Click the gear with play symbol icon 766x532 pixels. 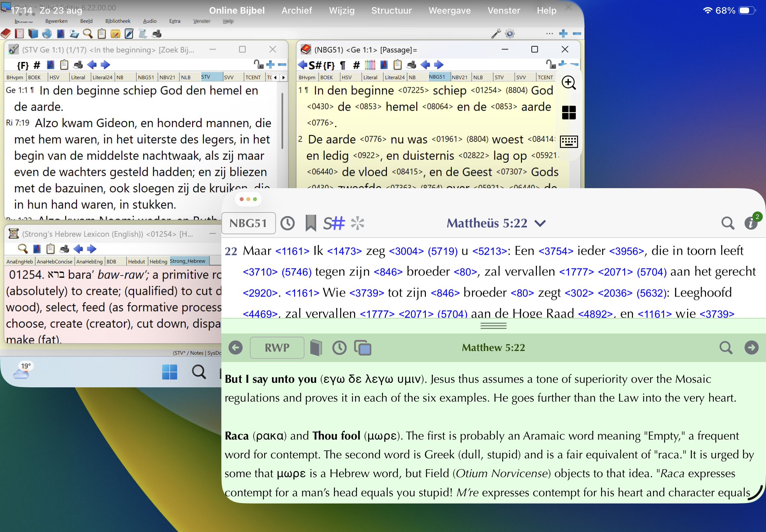click(x=510, y=34)
